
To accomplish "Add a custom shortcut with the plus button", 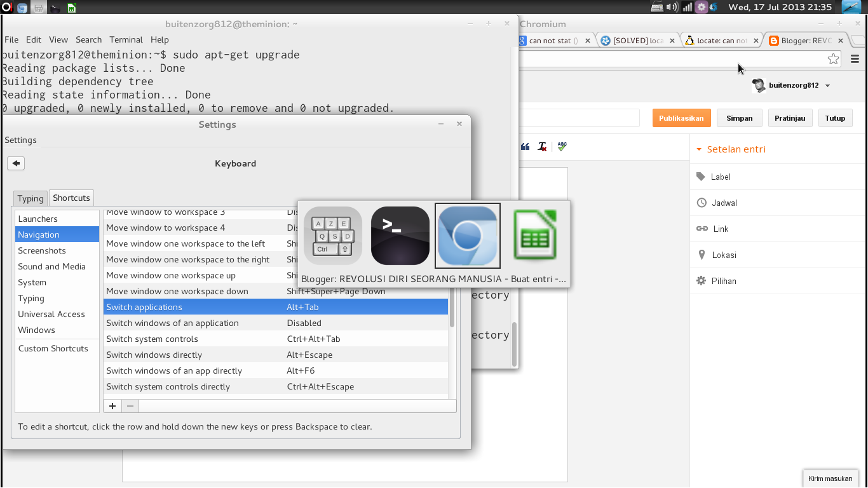I will [112, 405].
